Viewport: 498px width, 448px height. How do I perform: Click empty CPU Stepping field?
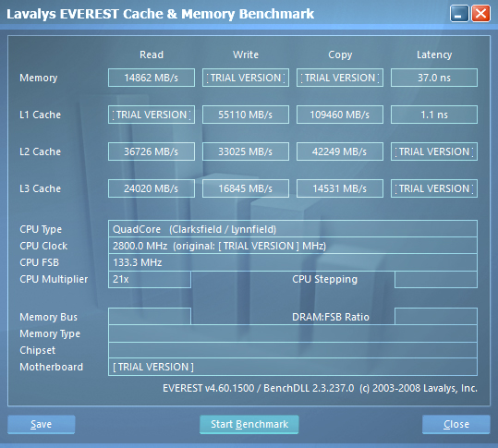436,279
